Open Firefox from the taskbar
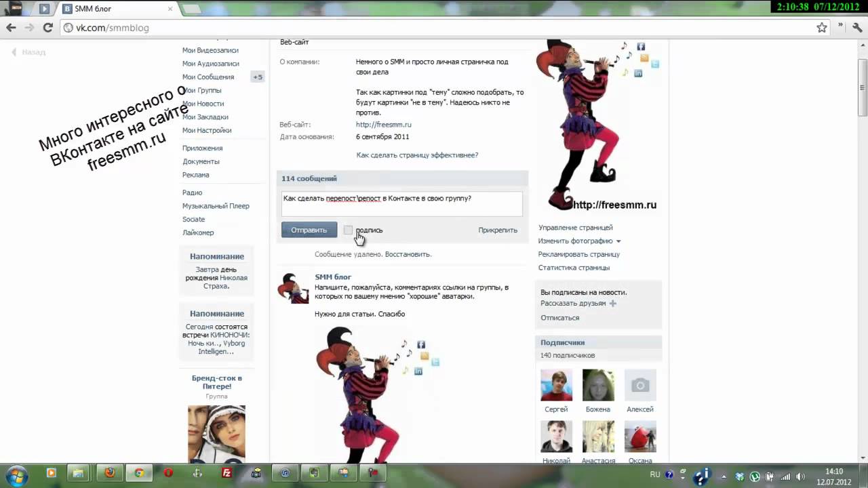 109,473
